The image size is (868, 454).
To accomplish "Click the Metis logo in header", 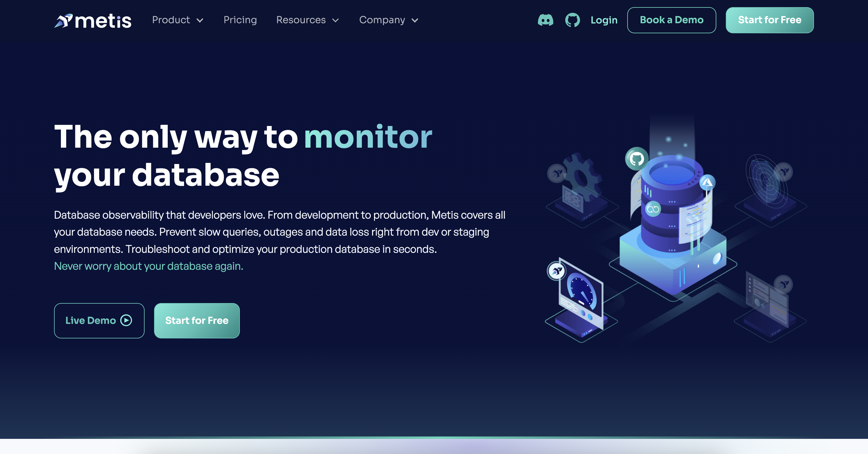I will tap(93, 21).
